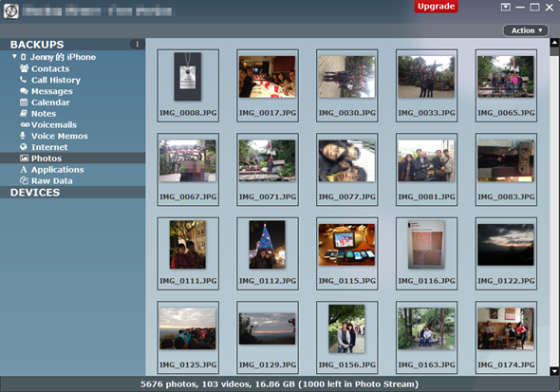
Task: Open the Contacts people icon
Action: tap(24, 68)
